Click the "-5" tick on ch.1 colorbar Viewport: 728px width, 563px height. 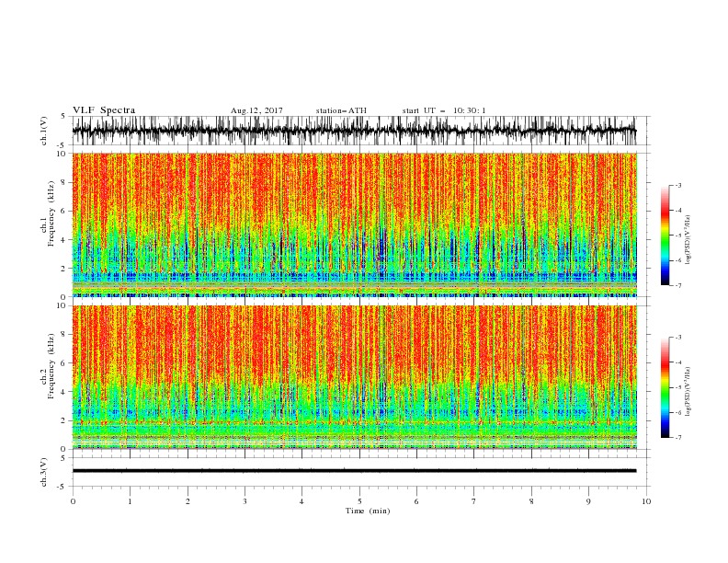678,236
